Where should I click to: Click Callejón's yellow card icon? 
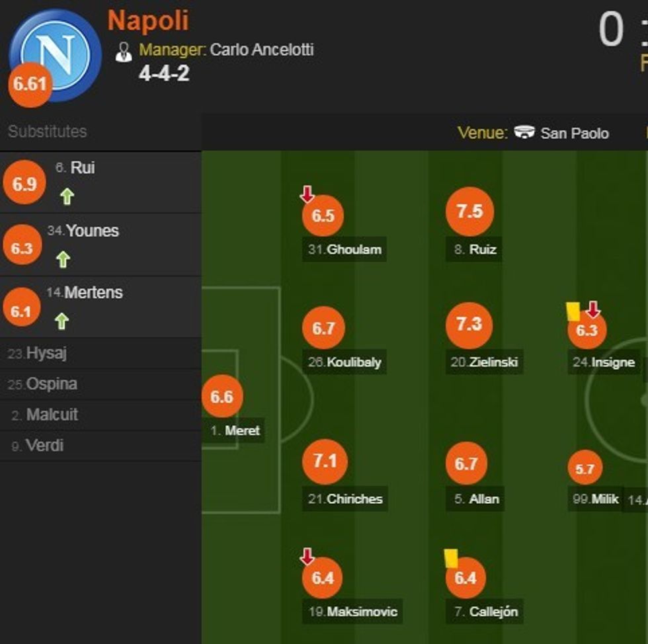pos(451,557)
